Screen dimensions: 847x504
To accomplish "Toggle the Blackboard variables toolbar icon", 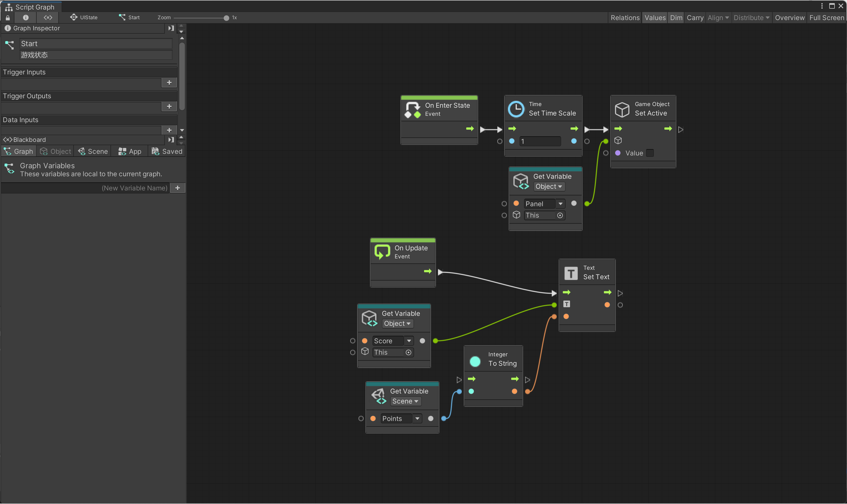I will (48, 17).
